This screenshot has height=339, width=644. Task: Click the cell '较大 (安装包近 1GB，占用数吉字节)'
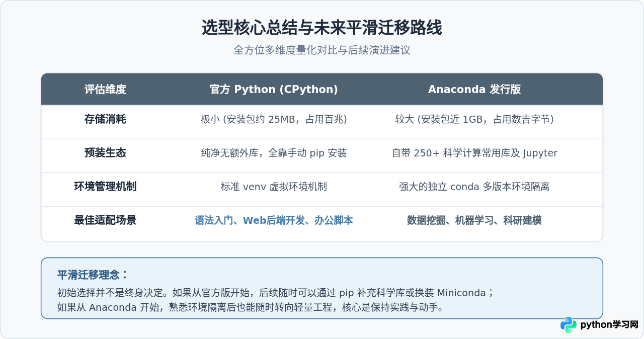tap(474, 119)
